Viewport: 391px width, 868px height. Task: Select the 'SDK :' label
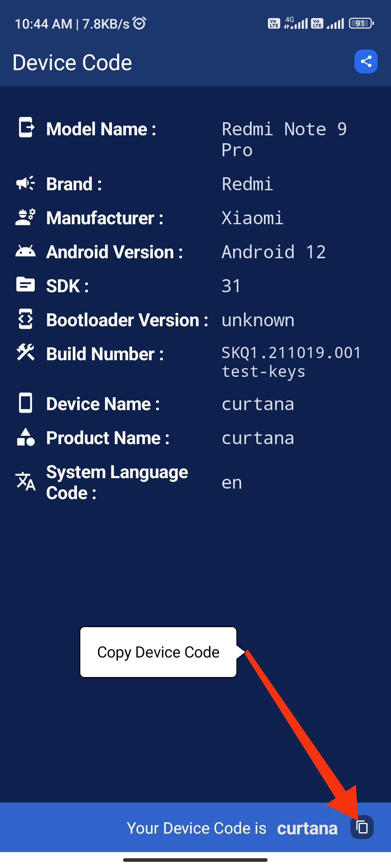[x=68, y=286]
